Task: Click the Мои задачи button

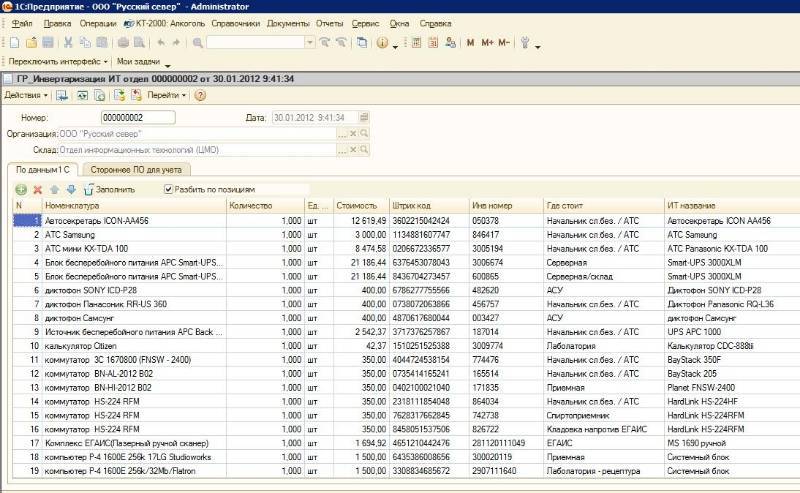Action: [138, 61]
